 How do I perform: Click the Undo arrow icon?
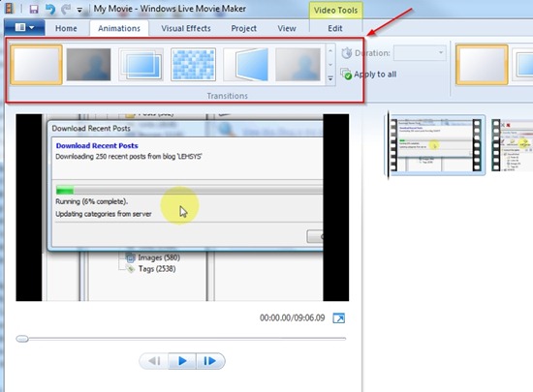point(50,9)
